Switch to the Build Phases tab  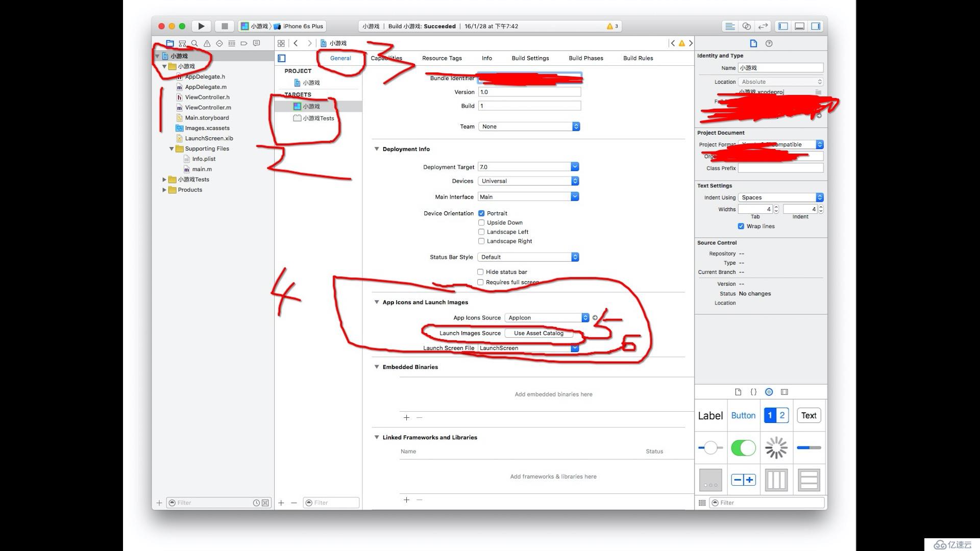[x=586, y=58]
